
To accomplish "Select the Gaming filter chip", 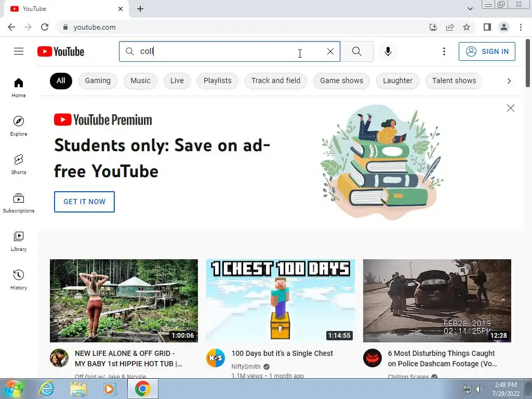I will click(98, 81).
